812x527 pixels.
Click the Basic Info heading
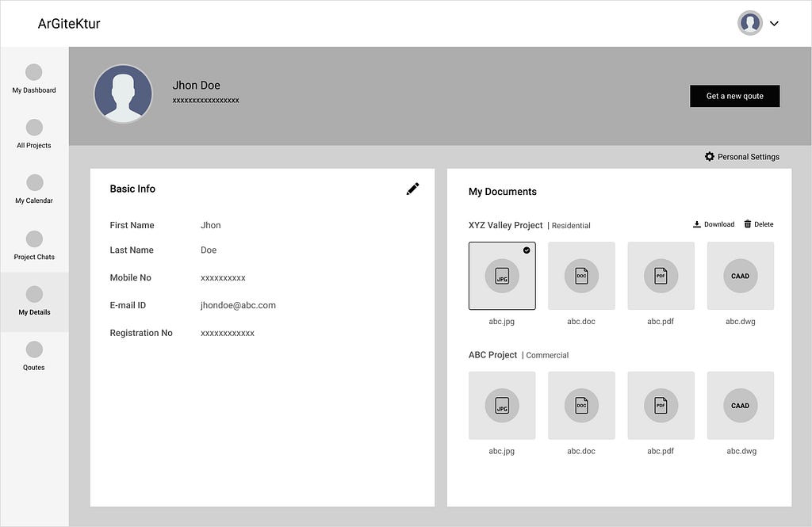[132, 189]
